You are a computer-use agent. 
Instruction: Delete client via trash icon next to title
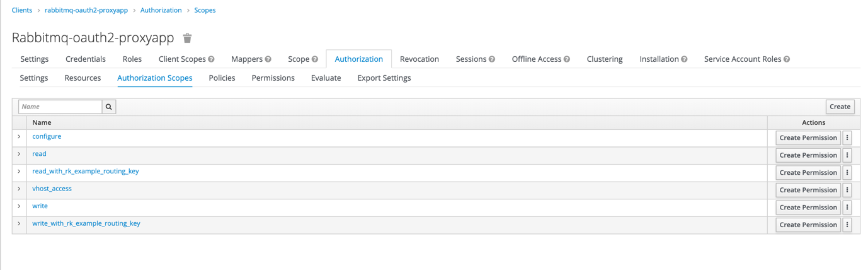187,38
